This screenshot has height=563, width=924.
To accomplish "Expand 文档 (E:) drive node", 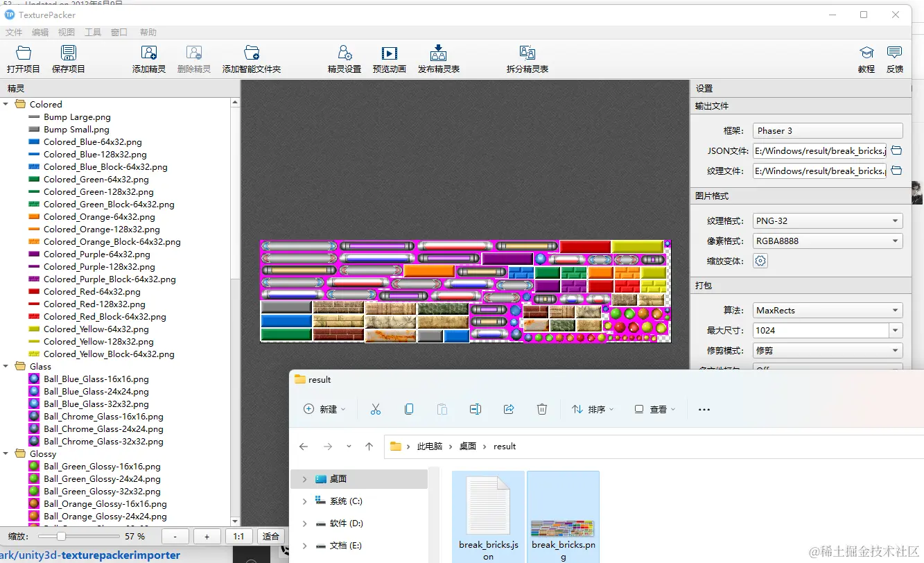I will (304, 546).
